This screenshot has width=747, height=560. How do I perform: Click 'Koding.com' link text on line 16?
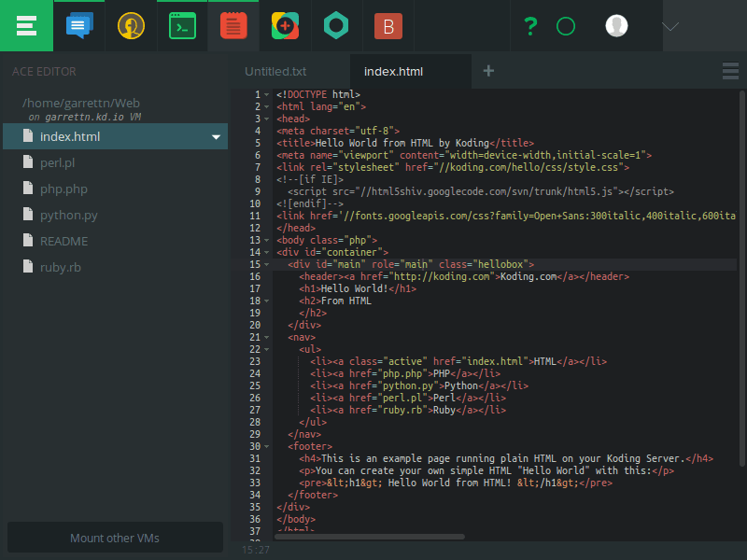click(x=529, y=276)
